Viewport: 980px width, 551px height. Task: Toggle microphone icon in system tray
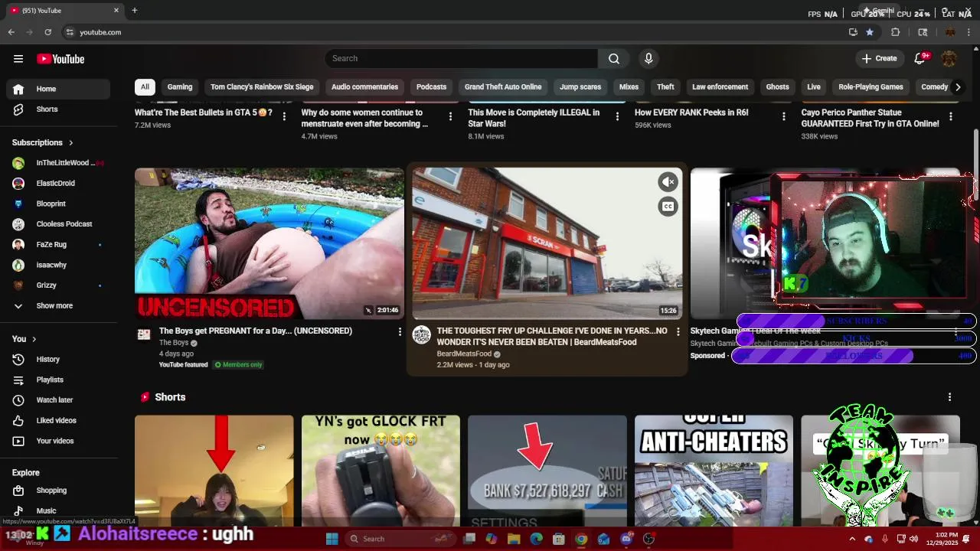885,539
